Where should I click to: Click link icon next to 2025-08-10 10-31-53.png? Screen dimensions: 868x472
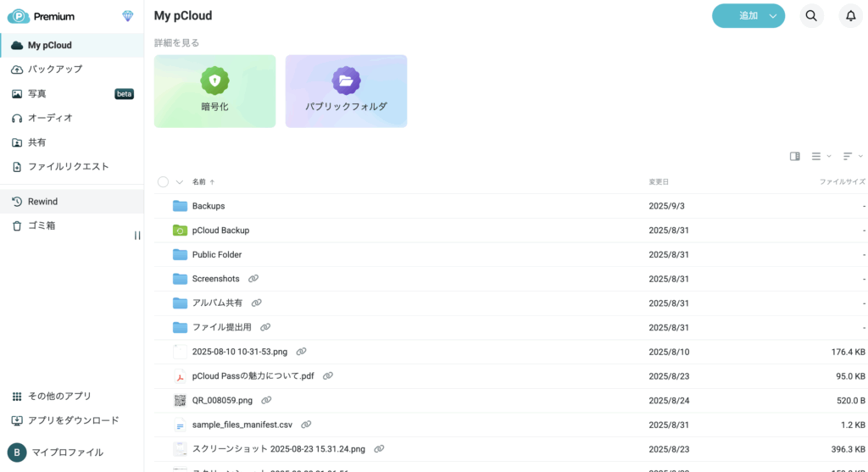pyautogui.click(x=301, y=352)
